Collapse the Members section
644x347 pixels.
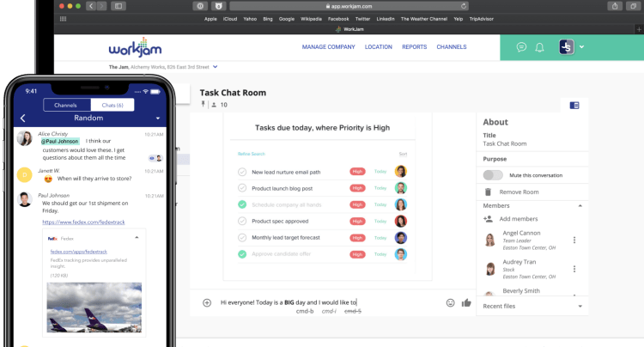580,206
